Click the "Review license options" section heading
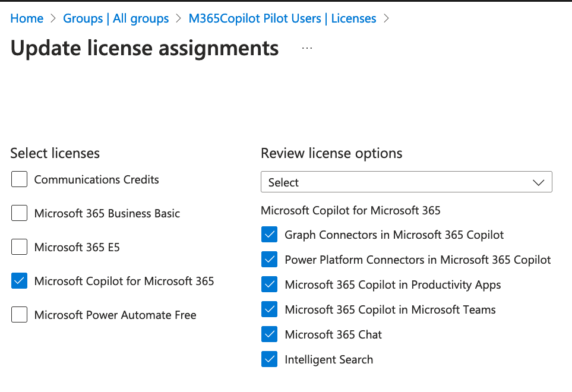 click(x=331, y=153)
